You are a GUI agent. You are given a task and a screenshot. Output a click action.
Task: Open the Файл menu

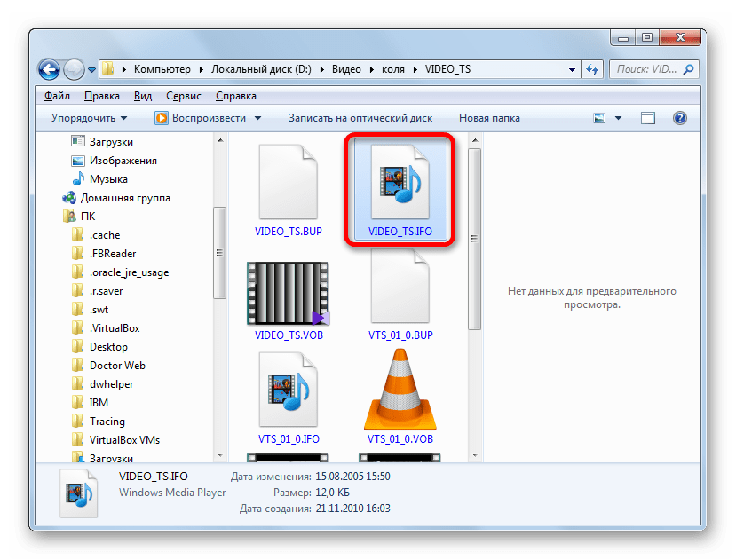55,95
